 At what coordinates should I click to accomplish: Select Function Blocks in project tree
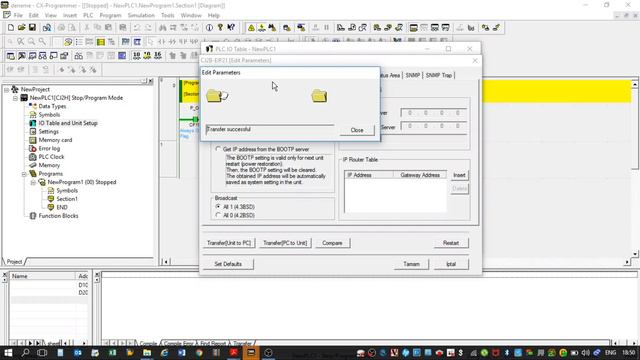pos(58,216)
